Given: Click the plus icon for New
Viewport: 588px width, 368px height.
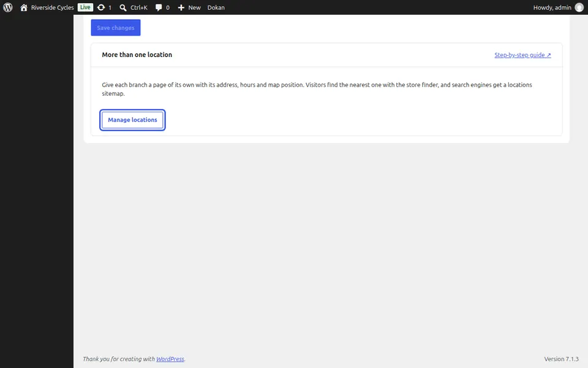Looking at the screenshot, I should point(181,7).
